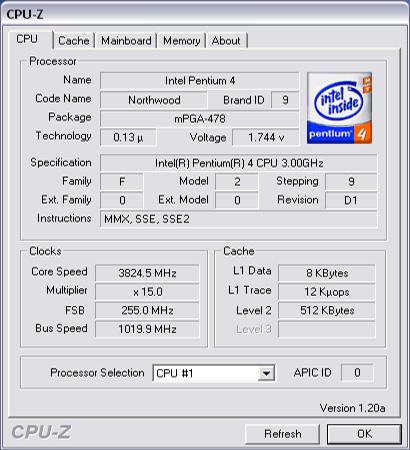Click the FSB 255.0 MHz field

[x=147, y=310]
